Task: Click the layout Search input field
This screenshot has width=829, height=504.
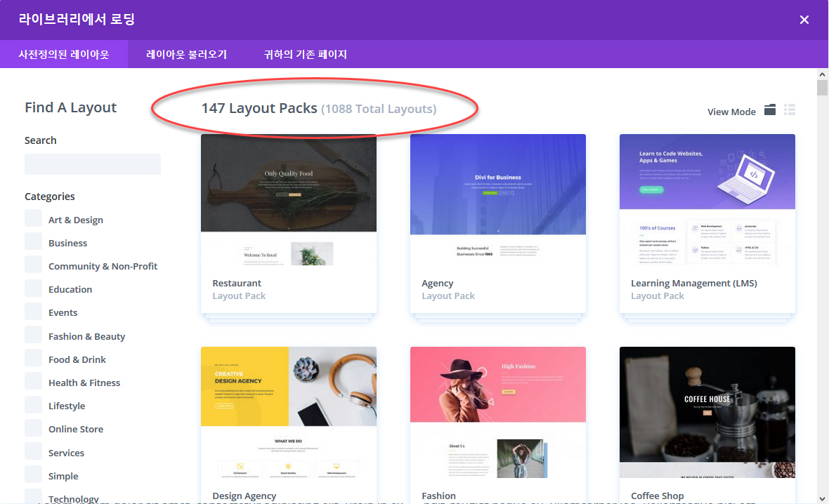Action: [x=93, y=164]
